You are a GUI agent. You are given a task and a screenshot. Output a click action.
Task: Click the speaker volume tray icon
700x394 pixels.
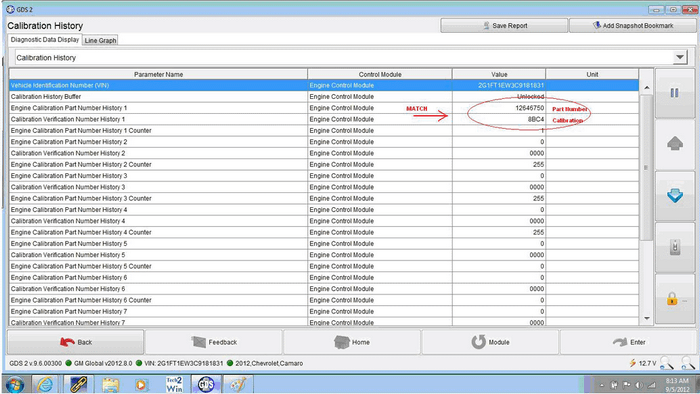point(639,385)
